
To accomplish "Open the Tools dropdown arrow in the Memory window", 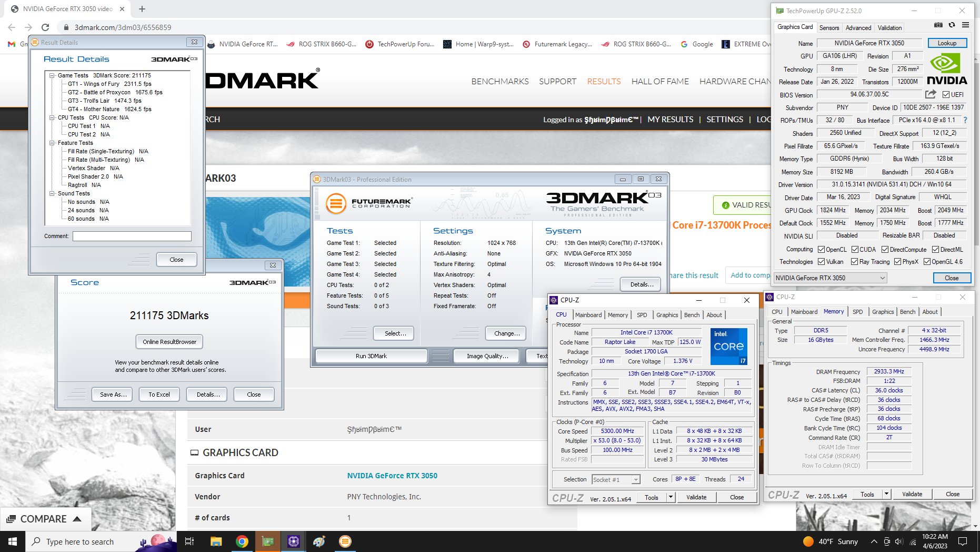I will pyautogui.click(x=886, y=494).
